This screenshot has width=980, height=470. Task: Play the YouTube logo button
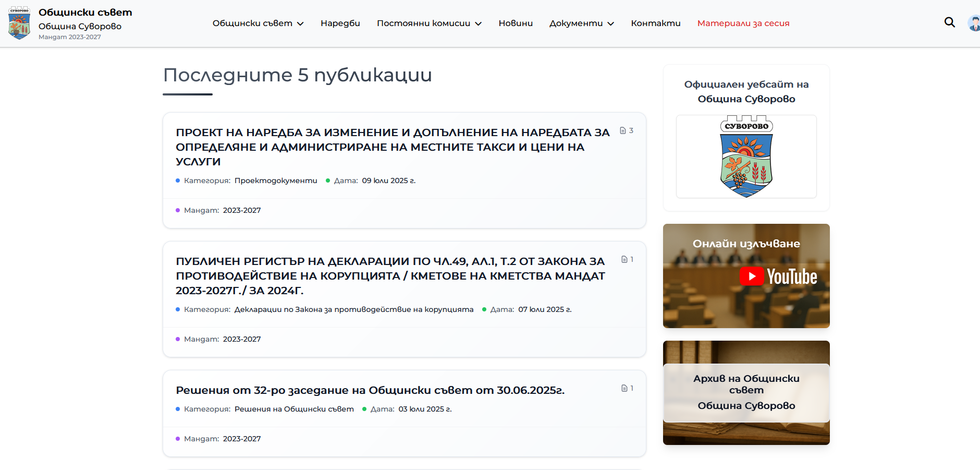(x=778, y=276)
